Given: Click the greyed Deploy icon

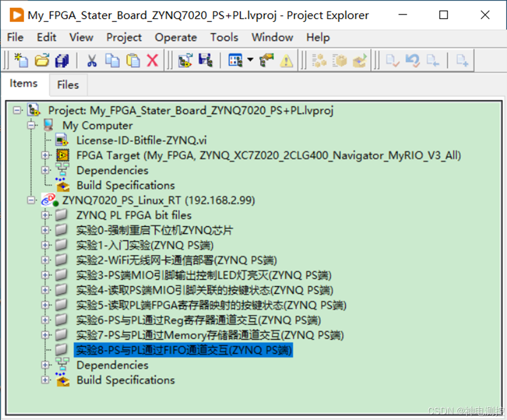Looking at the screenshot, I should pyautogui.click(x=360, y=60).
